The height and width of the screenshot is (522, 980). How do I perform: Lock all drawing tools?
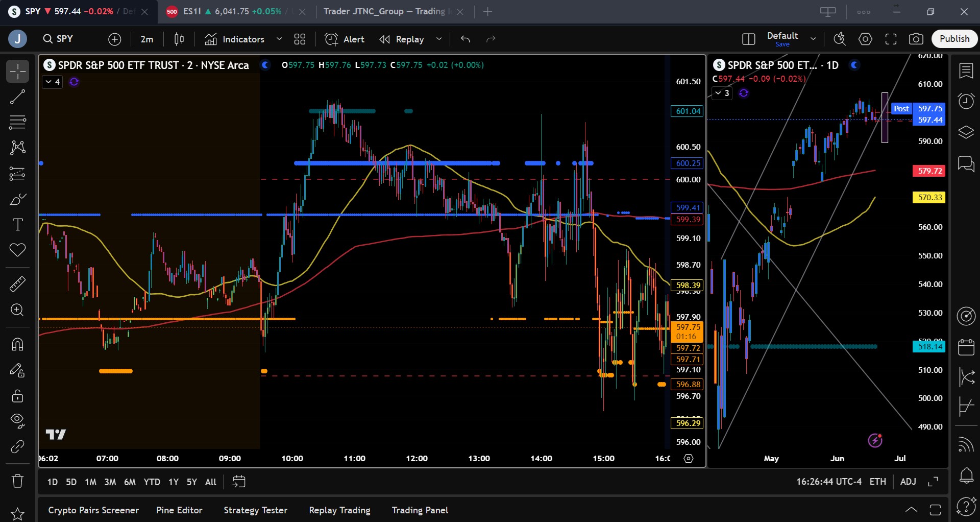click(17, 395)
